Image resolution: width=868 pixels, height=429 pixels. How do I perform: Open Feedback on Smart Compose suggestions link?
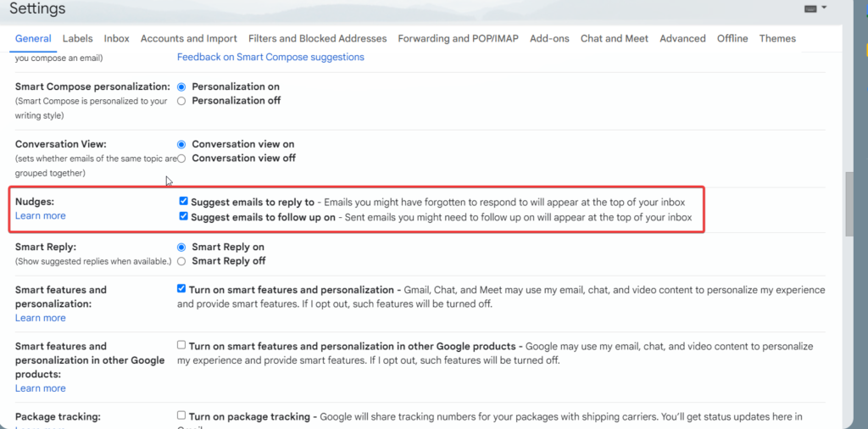tap(270, 57)
